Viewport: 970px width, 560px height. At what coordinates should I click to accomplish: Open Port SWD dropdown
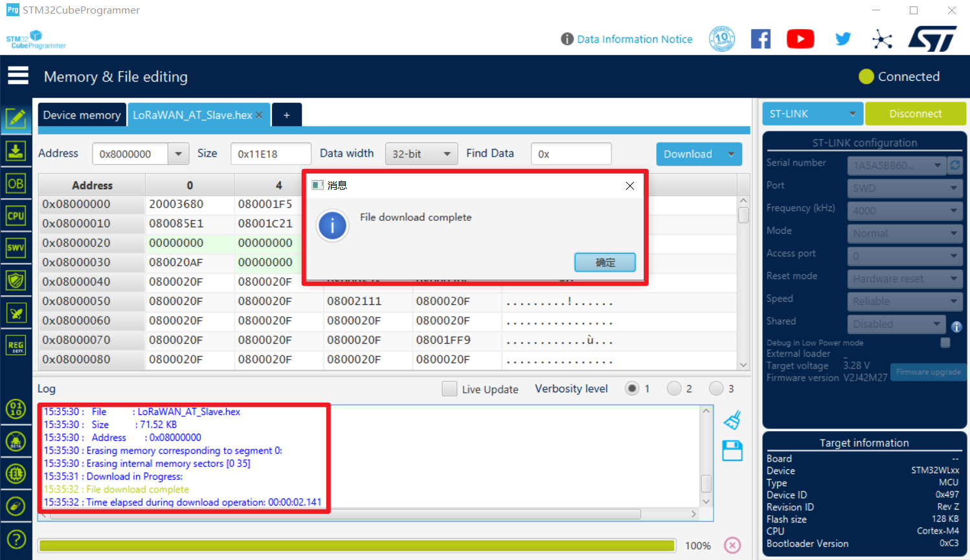(x=905, y=188)
